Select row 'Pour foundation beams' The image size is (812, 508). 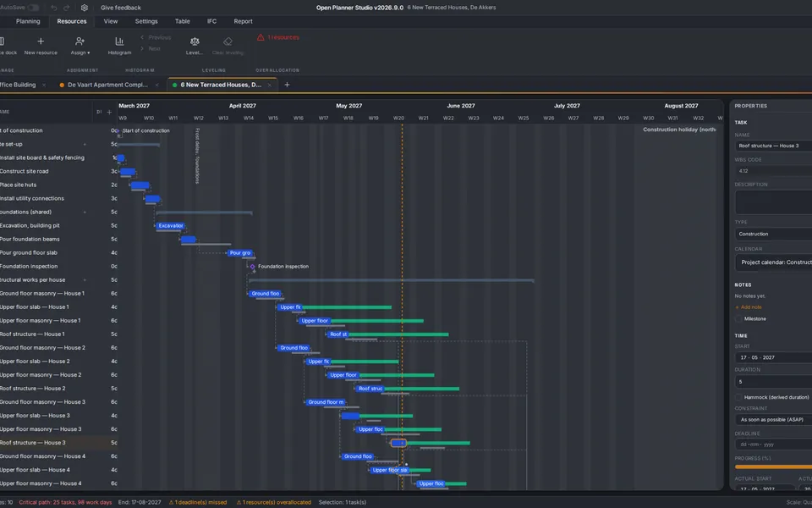pos(58,240)
